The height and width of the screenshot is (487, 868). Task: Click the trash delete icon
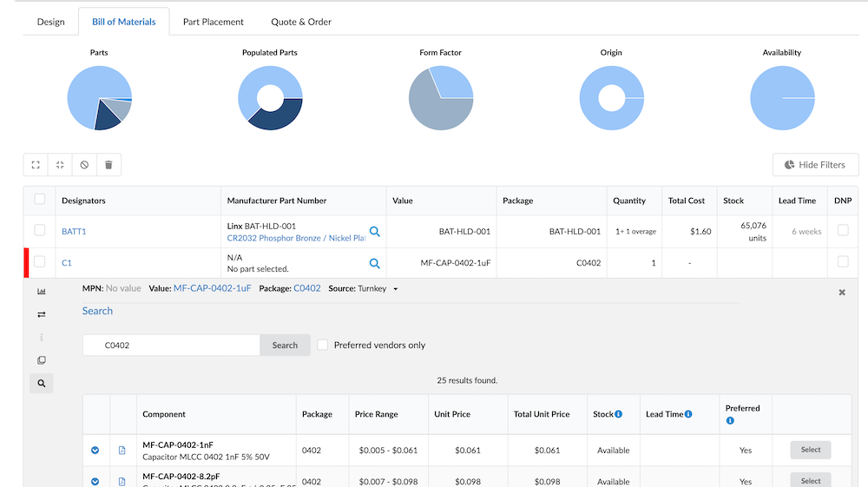pyautogui.click(x=108, y=165)
